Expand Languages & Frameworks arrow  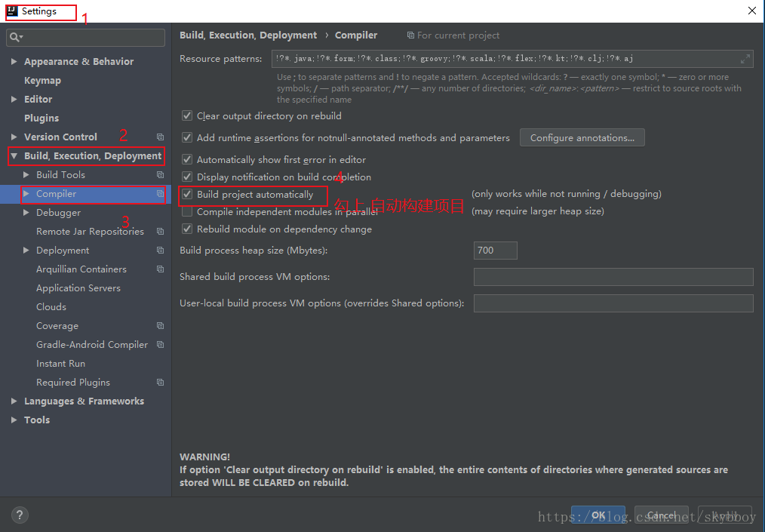[14, 401]
